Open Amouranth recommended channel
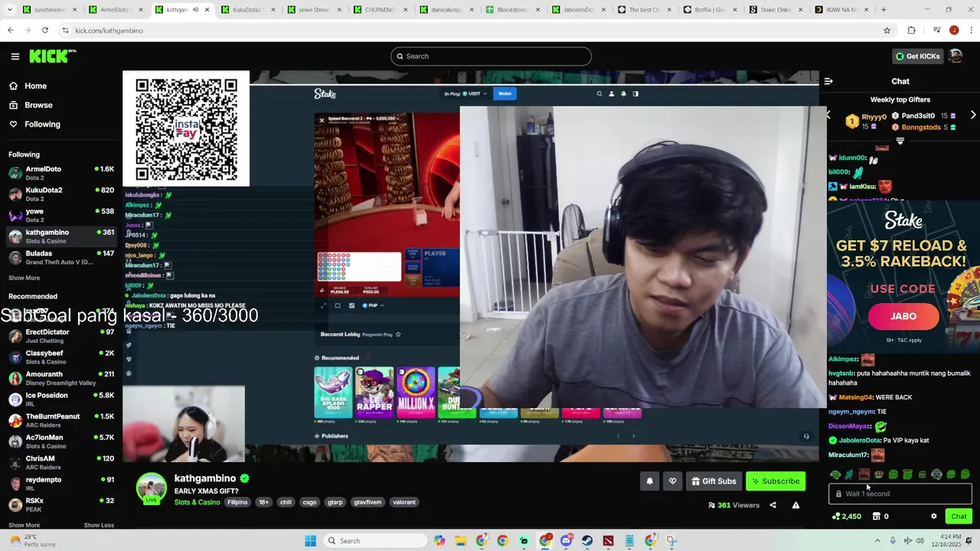Image resolution: width=980 pixels, height=551 pixels. [61, 378]
